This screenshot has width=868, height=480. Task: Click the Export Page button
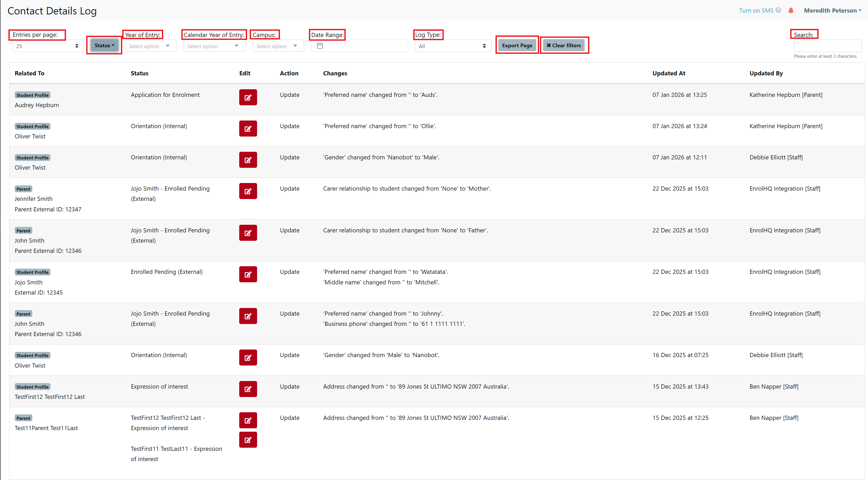pyautogui.click(x=517, y=45)
